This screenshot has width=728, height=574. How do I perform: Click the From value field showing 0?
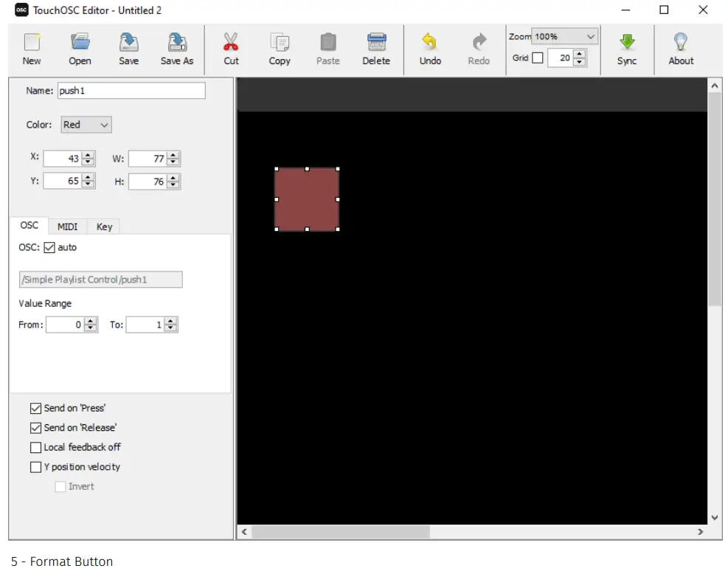tap(66, 325)
